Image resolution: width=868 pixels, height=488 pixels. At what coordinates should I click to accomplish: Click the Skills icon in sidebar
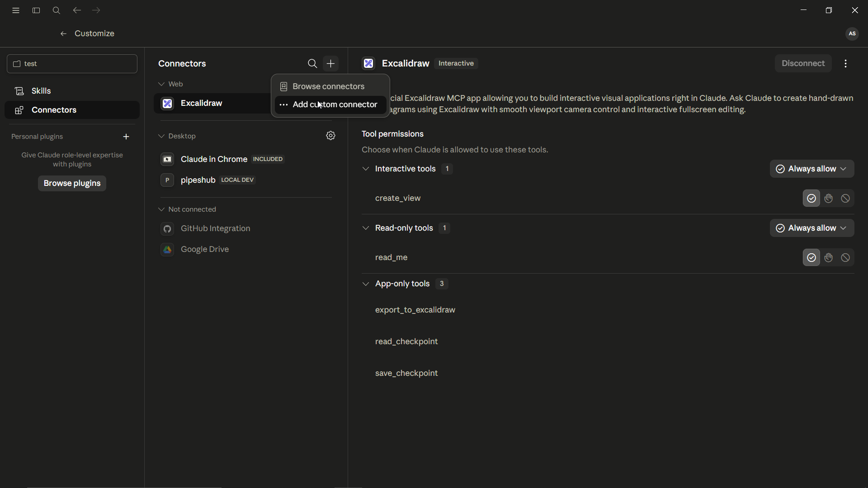19,91
